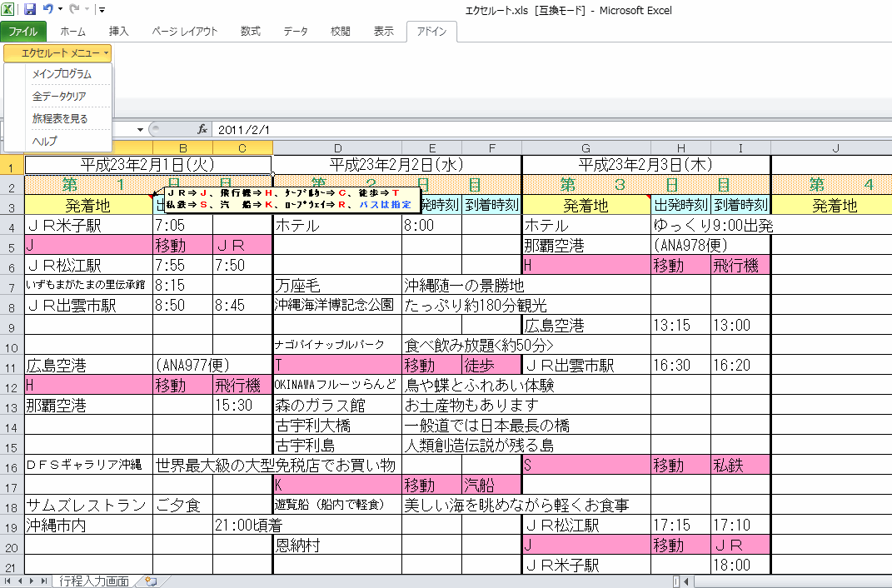Click the Excel application icon in title bar
892x588 pixels.
(x=8, y=9)
